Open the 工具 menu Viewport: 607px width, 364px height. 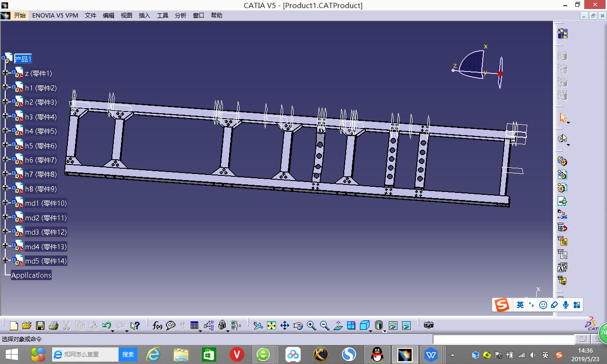[163, 15]
